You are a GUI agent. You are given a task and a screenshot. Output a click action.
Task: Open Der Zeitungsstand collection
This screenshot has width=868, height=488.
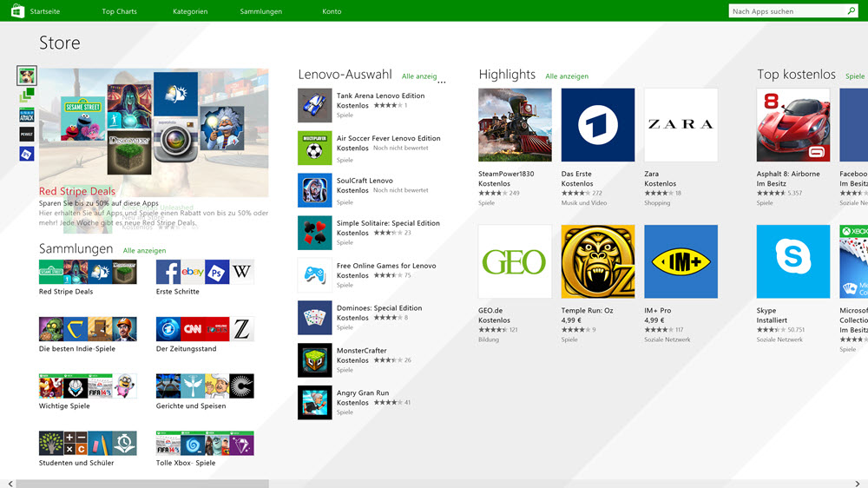tap(205, 334)
